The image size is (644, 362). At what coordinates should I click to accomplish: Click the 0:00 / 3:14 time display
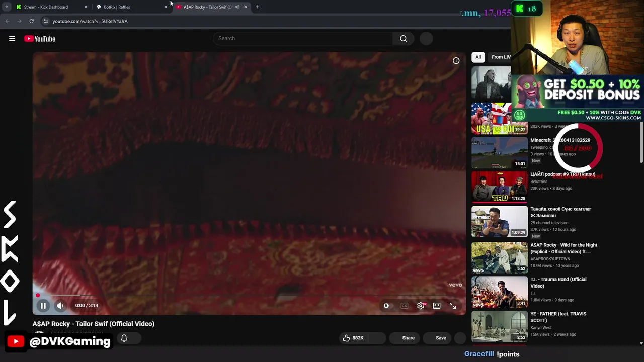click(87, 305)
